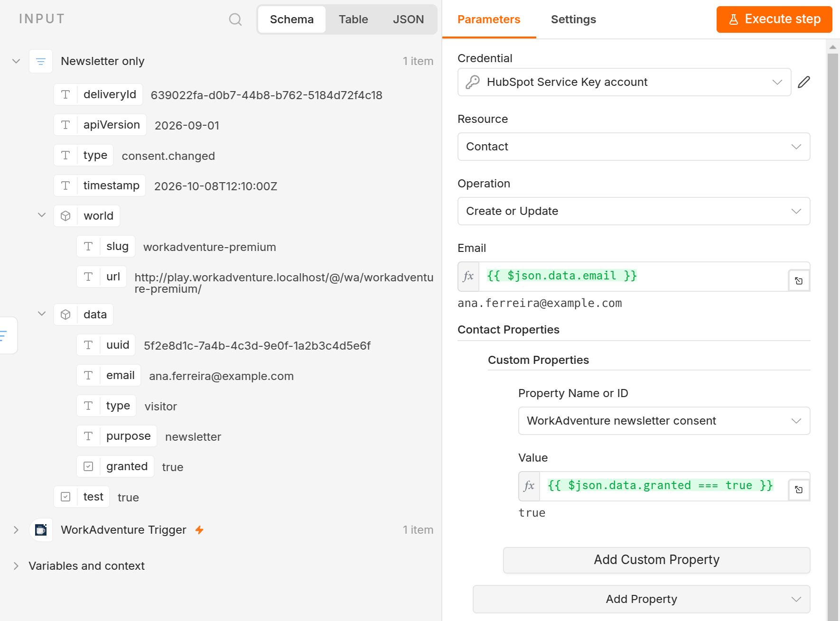Open the Resource dropdown showing Contact

click(x=634, y=147)
